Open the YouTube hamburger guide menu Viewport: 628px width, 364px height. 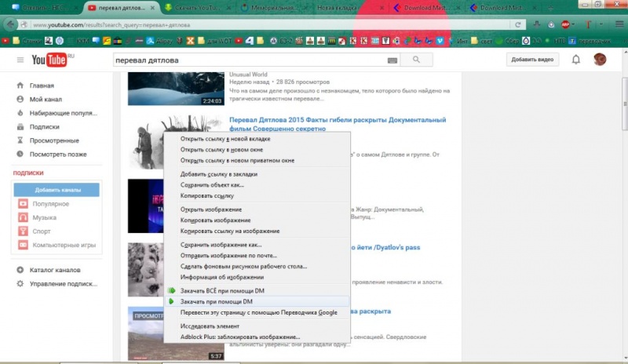point(20,60)
